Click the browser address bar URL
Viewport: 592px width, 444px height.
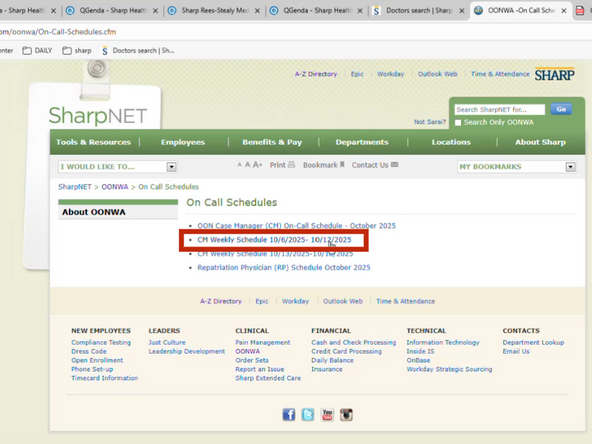58,32
